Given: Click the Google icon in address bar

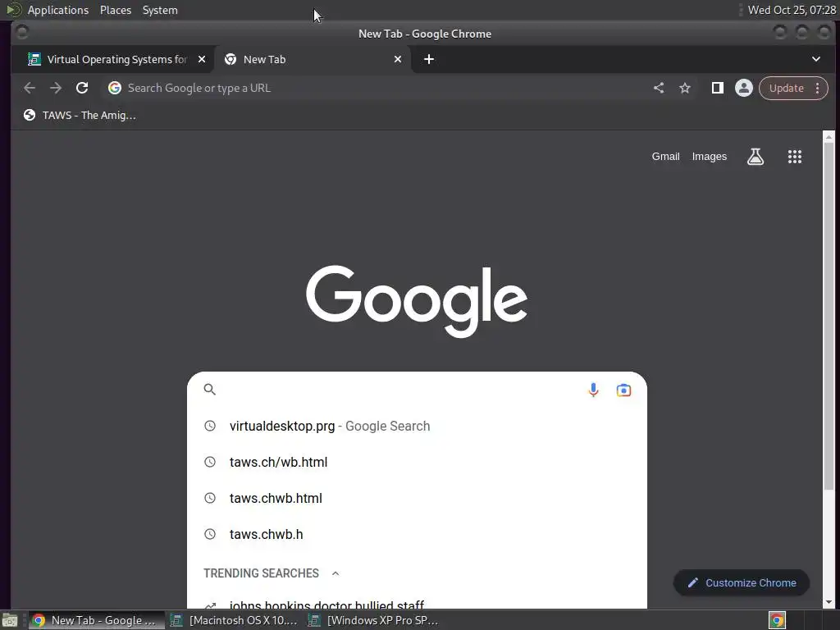Looking at the screenshot, I should coord(115,88).
